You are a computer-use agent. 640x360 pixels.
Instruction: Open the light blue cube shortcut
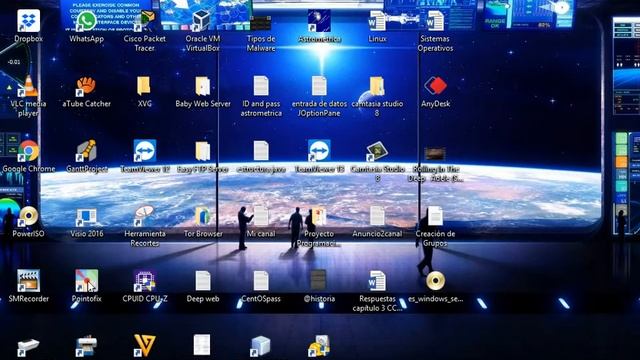pos(260,346)
